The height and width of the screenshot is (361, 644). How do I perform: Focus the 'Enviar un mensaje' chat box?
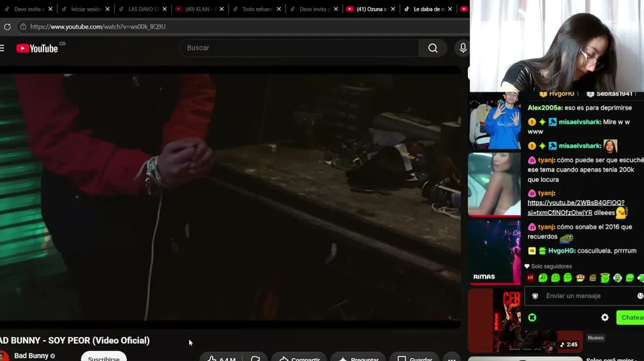(584, 296)
